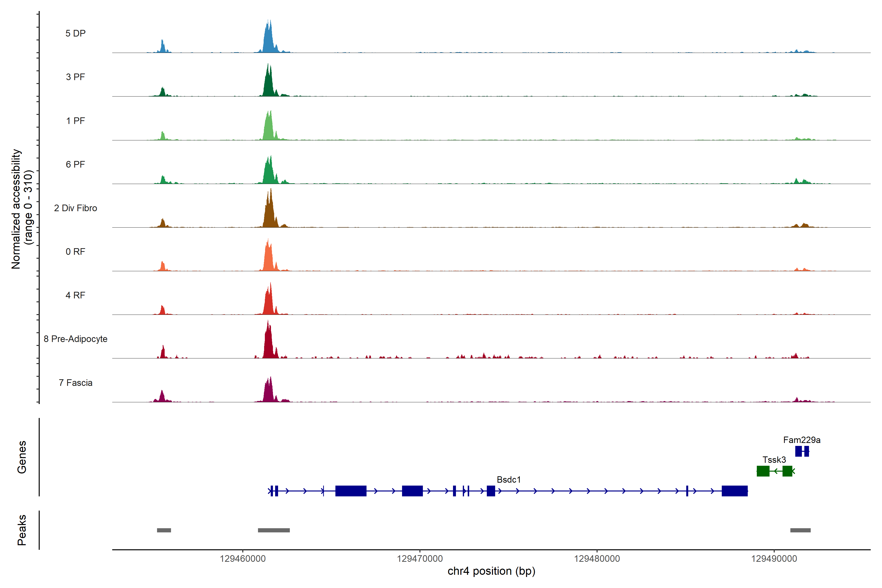Click the largest Bsdc1 exon block
The width and height of the screenshot is (882, 588).
coord(351,491)
